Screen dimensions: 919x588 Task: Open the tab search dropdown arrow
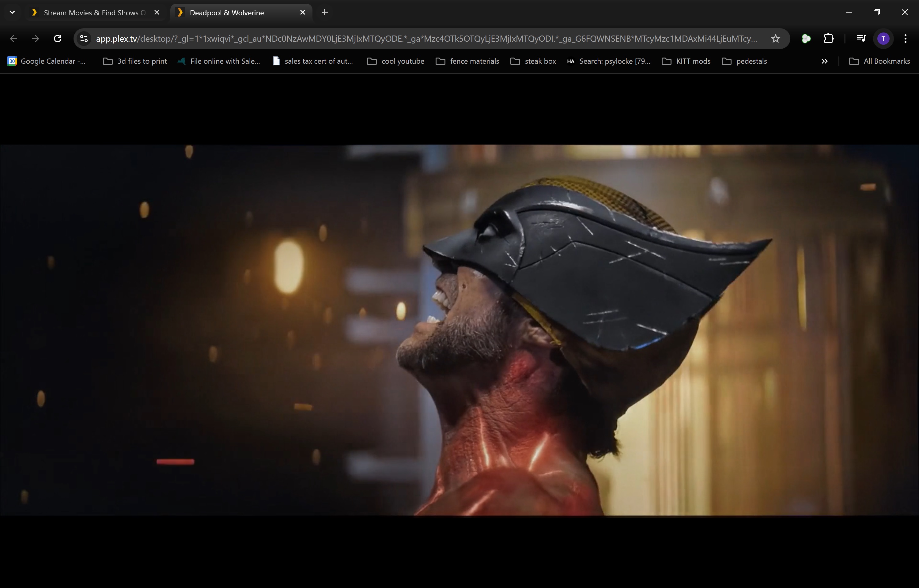[12, 12]
